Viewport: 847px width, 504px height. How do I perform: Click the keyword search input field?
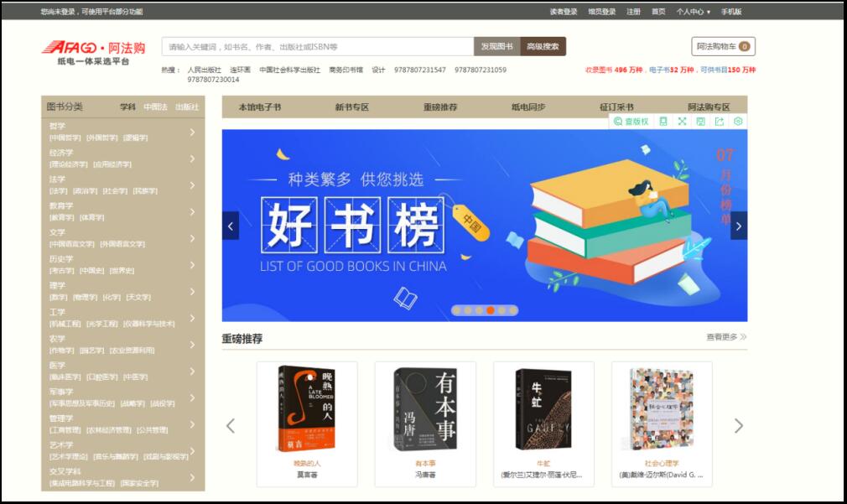pos(318,47)
